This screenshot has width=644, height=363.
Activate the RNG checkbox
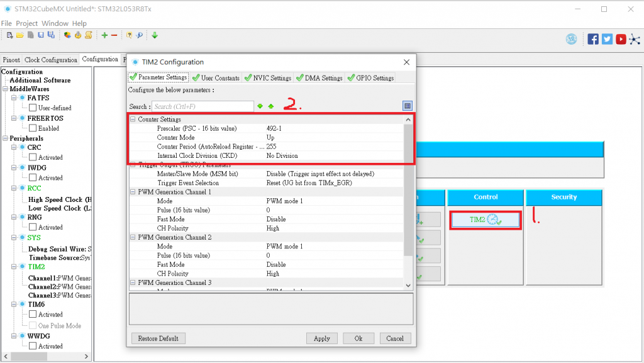click(x=33, y=227)
